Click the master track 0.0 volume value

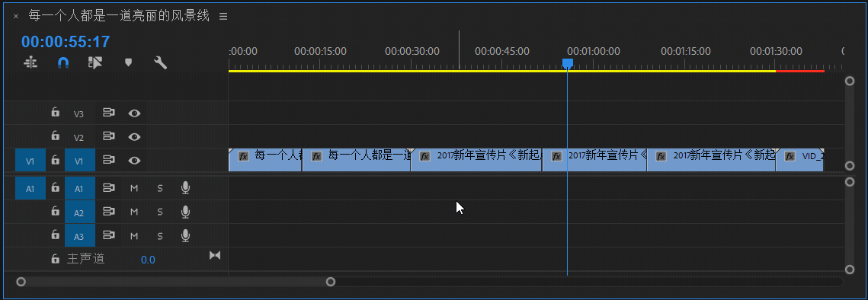click(148, 260)
